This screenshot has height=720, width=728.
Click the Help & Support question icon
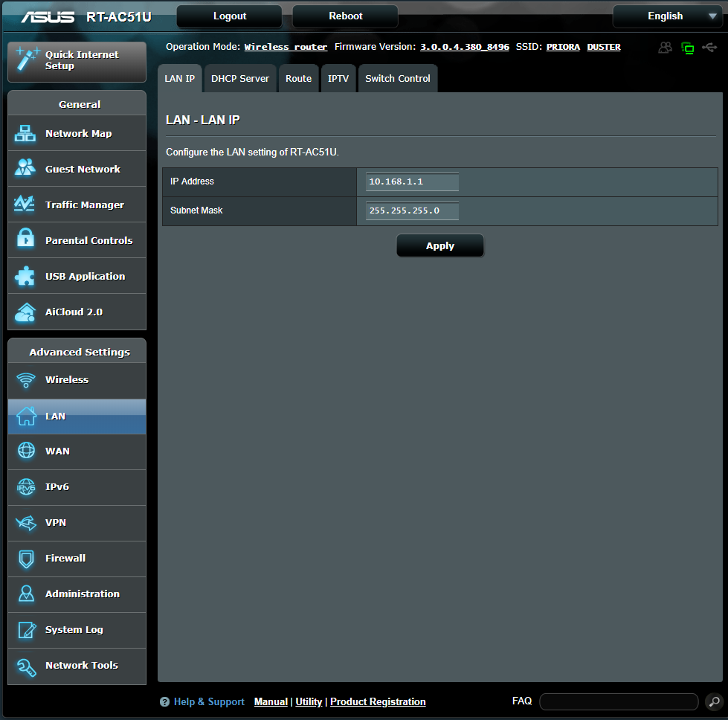tap(164, 702)
